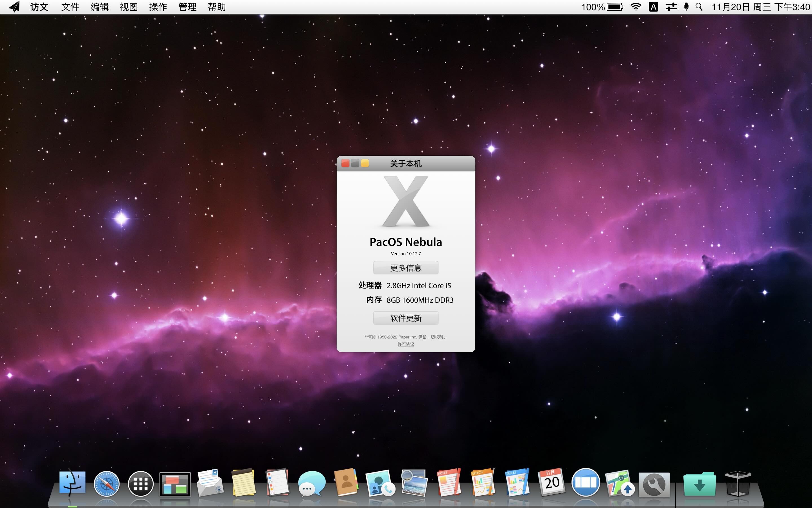Open the 编辑 menu
Screen dimensions: 812x508
[99, 7]
